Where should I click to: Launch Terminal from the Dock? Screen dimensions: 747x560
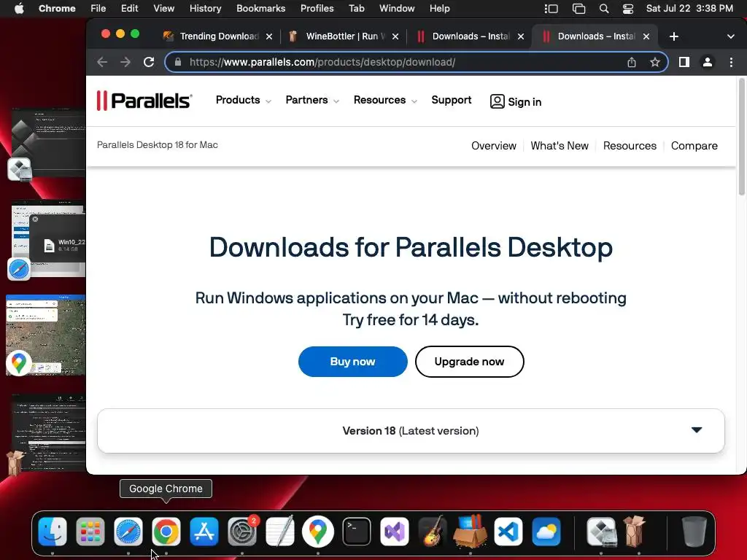click(x=356, y=531)
